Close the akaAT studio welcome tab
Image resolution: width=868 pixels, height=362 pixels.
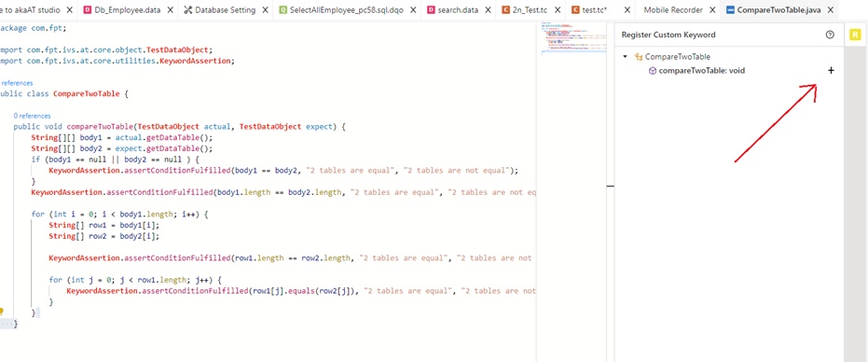[x=69, y=10]
